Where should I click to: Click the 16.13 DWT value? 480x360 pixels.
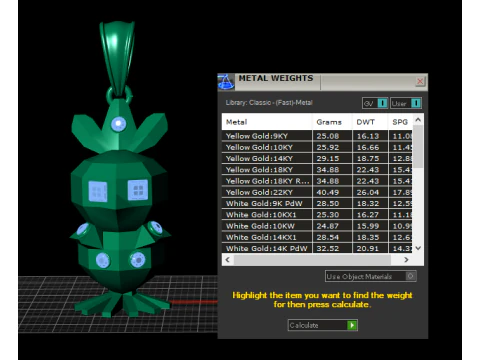[368, 136]
